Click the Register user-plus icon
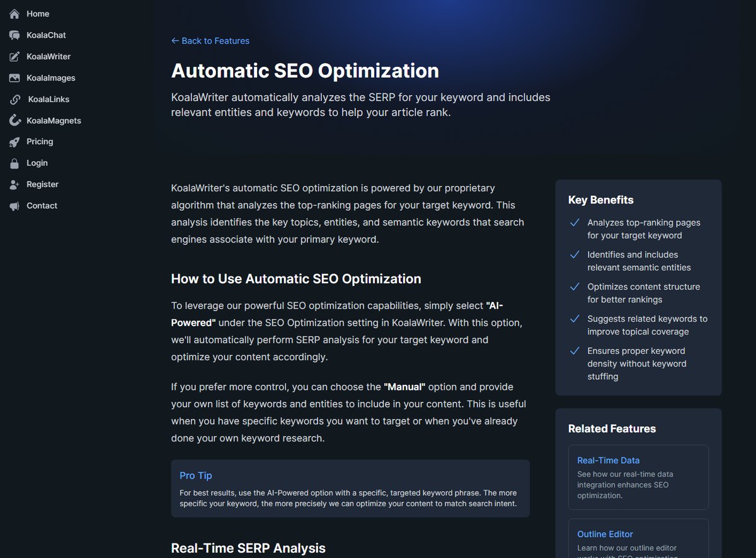 pos(14,185)
